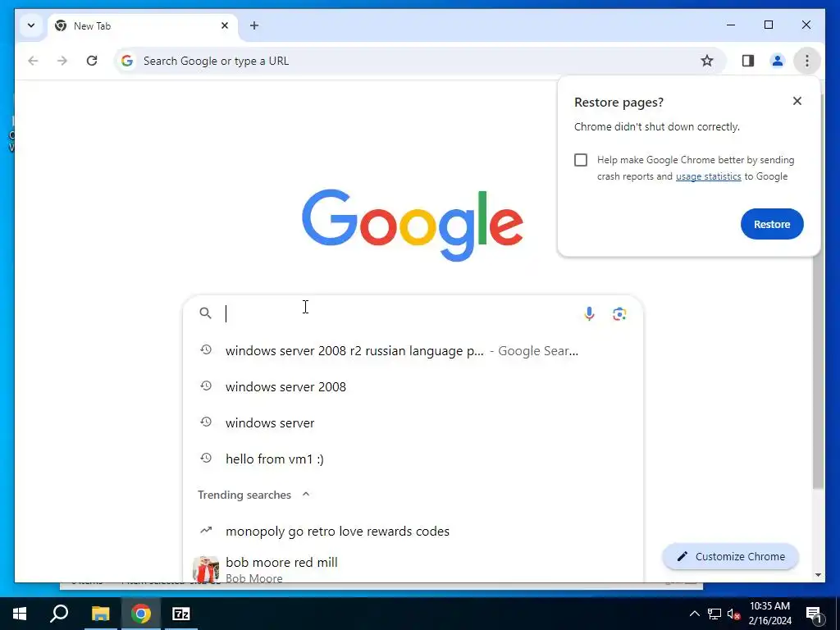The image size is (840, 630).
Task: Open the taskbar clock and date
Action: click(769, 614)
